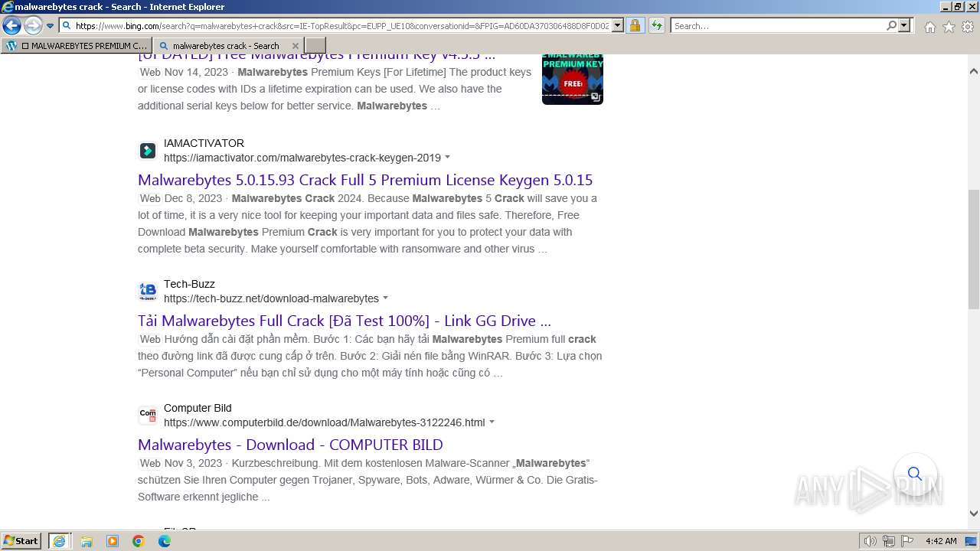Open the Favorites star icon
The image size is (980, 551).
[x=949, y=27]
